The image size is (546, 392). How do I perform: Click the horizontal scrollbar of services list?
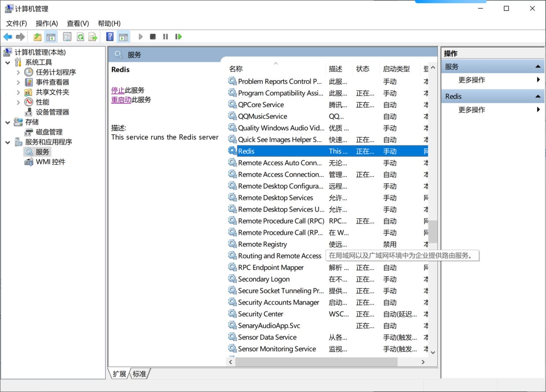click(x=316, y=362)
